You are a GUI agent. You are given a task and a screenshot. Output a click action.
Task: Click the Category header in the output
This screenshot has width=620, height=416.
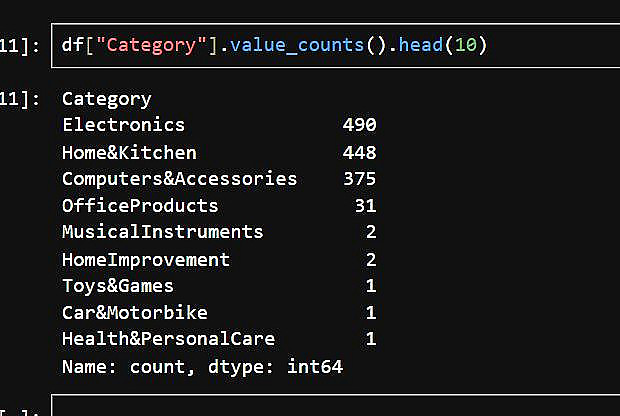point(106,99)
